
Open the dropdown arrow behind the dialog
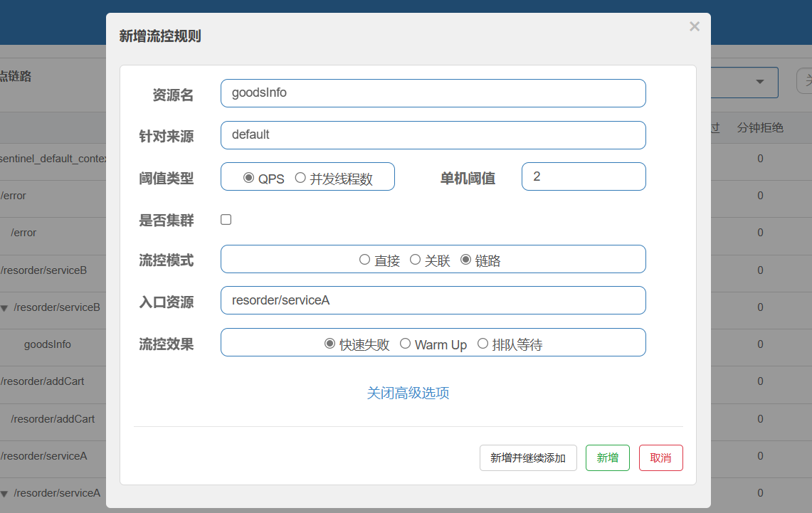[760, 81]
